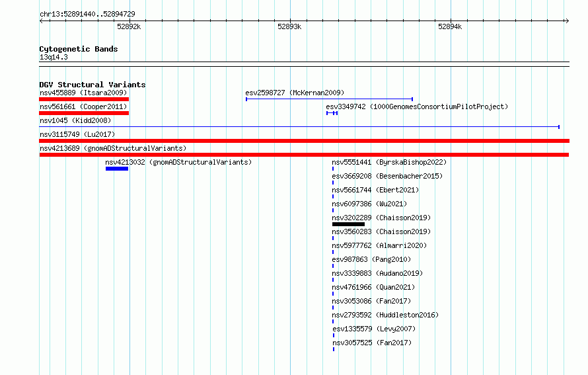Select the blue bar under nsv4213032

[x=117, y=169]
